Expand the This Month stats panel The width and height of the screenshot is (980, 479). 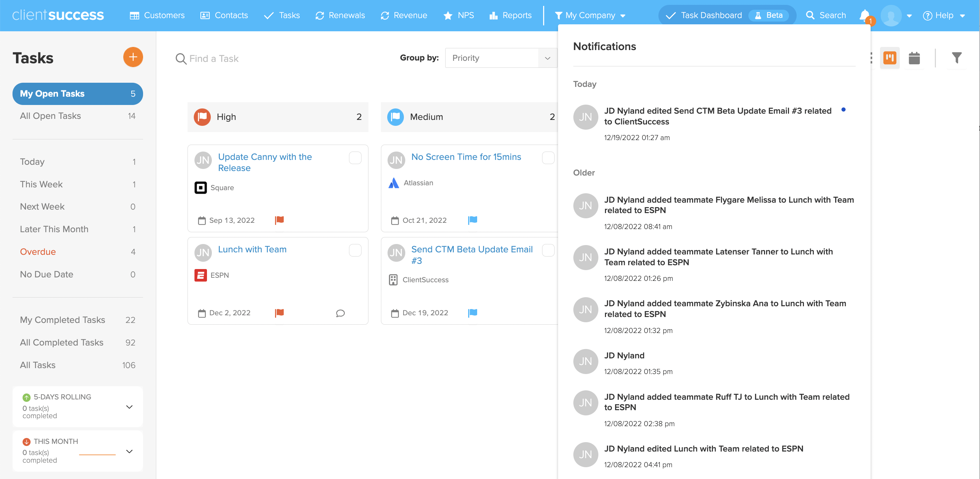(x=129, y=451)
